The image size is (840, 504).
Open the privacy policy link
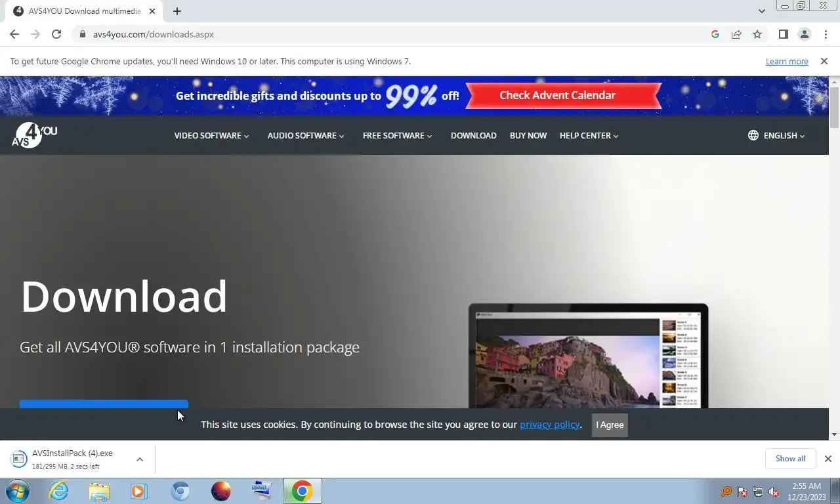[550, 425]
